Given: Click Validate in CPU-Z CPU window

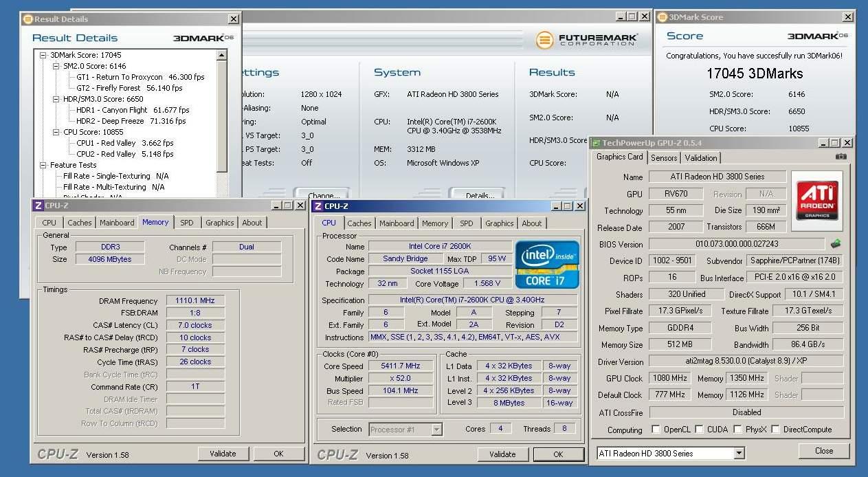Looking at the screenshot, I should [x=502, y=454].
